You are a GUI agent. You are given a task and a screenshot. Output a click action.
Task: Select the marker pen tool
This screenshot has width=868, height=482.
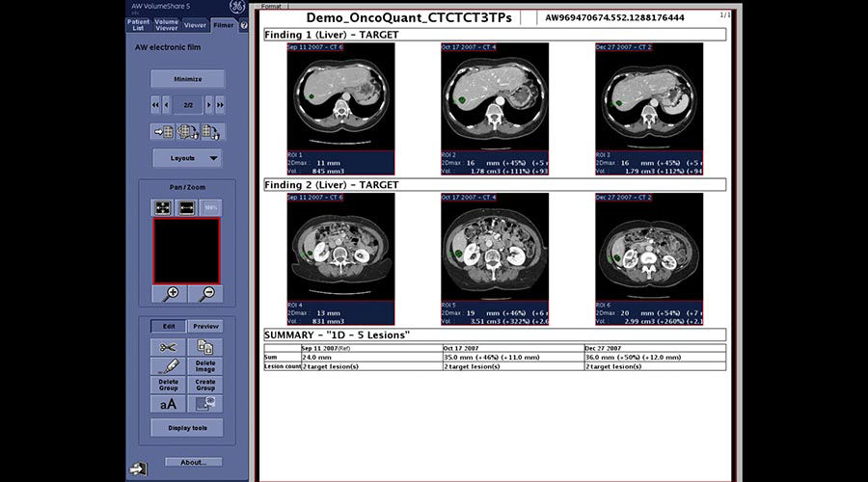168,365
